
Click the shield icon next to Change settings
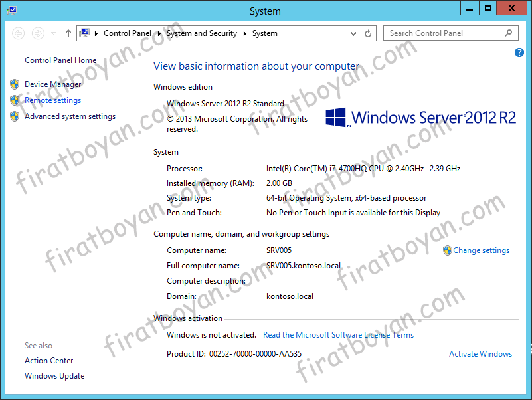pyautogui.click(x=448, y=250)
